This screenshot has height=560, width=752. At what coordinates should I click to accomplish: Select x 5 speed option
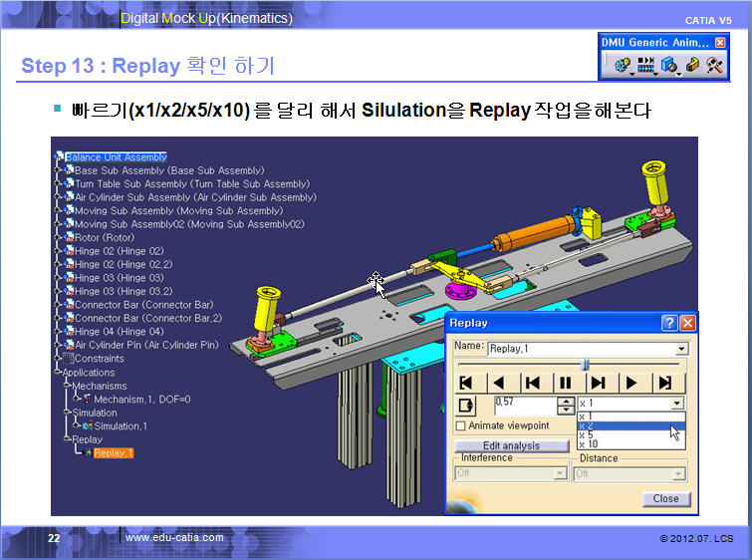coord(631,434)
